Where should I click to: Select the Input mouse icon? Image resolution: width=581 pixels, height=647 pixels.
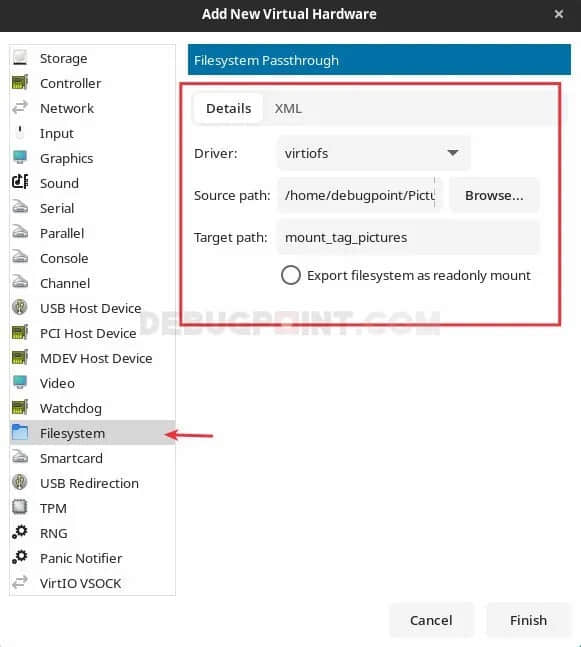coord(20,132)
